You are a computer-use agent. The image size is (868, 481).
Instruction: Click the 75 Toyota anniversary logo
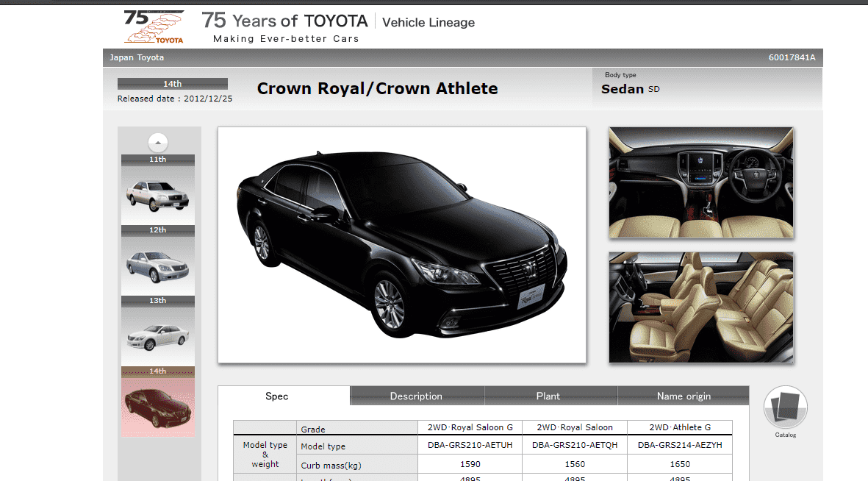coord(154,26)
